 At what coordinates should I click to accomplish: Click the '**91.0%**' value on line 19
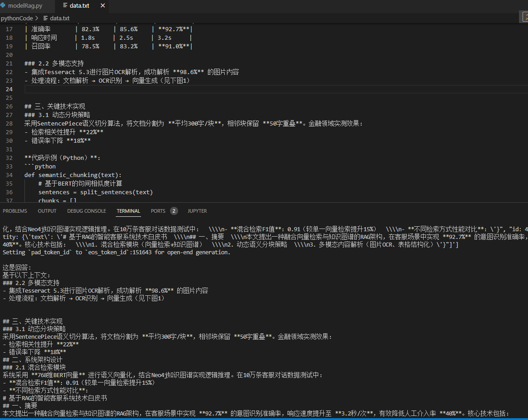pos(174,47)
